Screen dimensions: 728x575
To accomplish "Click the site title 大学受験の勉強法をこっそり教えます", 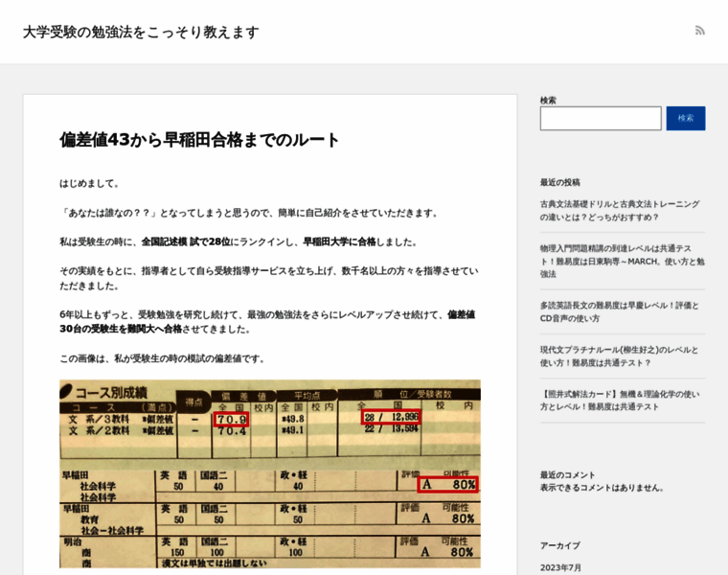I will pos(141,33).
